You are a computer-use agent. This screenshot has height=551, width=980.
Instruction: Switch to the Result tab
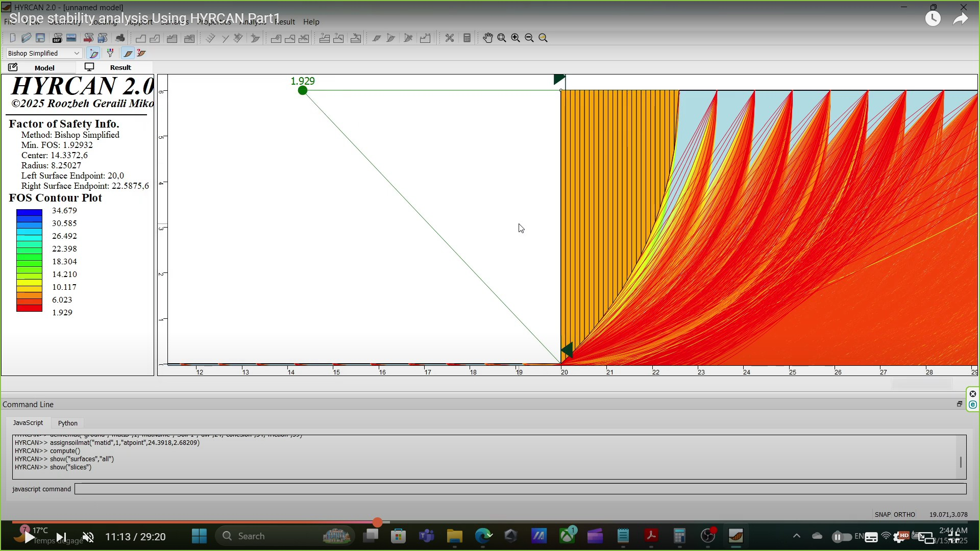[114, 67]
